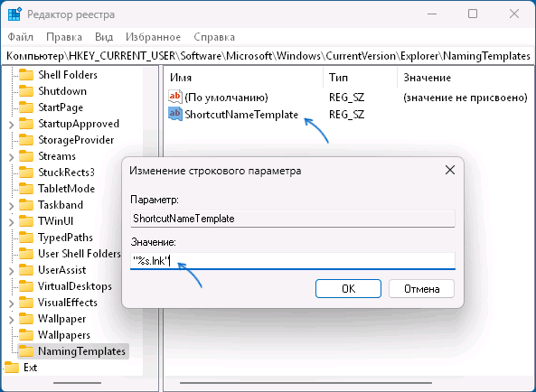Cancel the edit with Отмена button

421,288
